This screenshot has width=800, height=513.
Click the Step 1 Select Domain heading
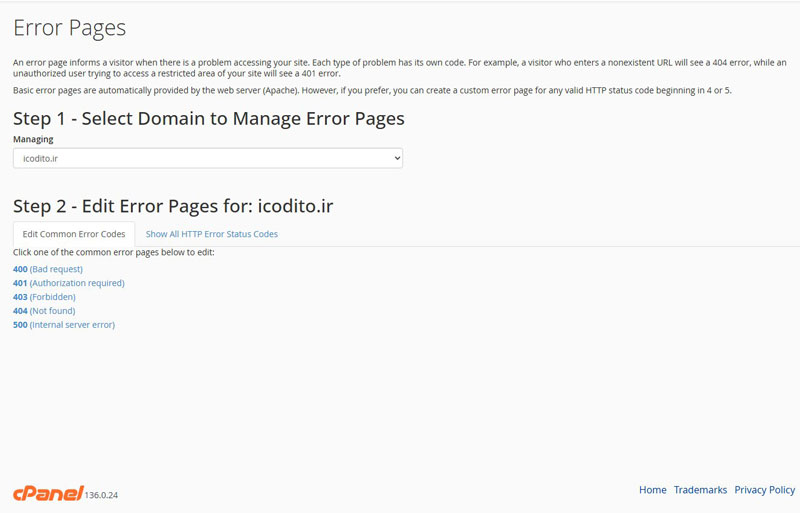coord(209,118)
